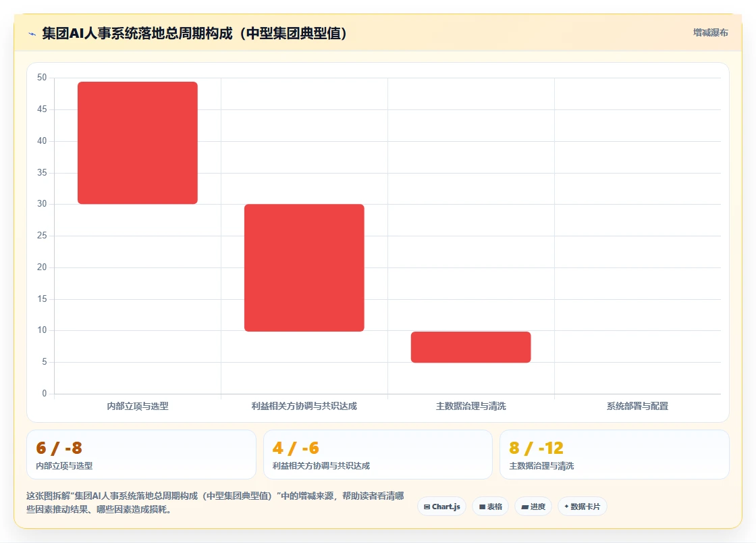Viewport: 756px width, 543px height.
Task: Click the y-axis value 50
Action: pyautogui.click(x=42, y=77)
